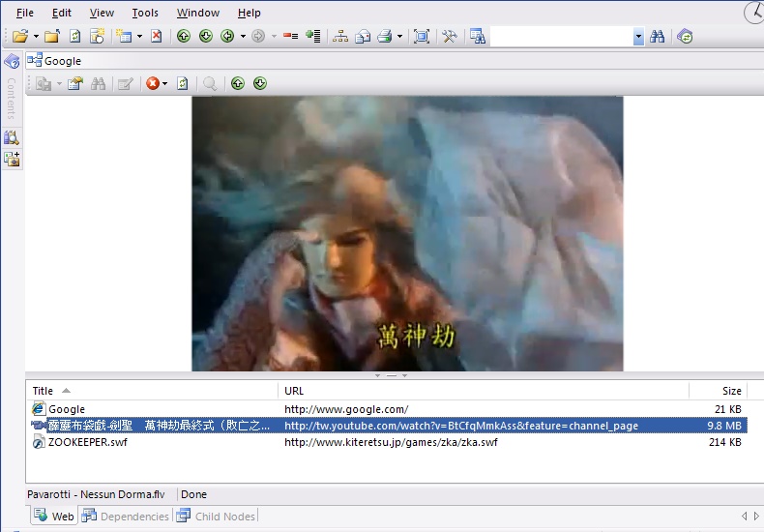764x532 pixels.
Task: Open the hammer and wrench options icon
Action: point(450,36)
